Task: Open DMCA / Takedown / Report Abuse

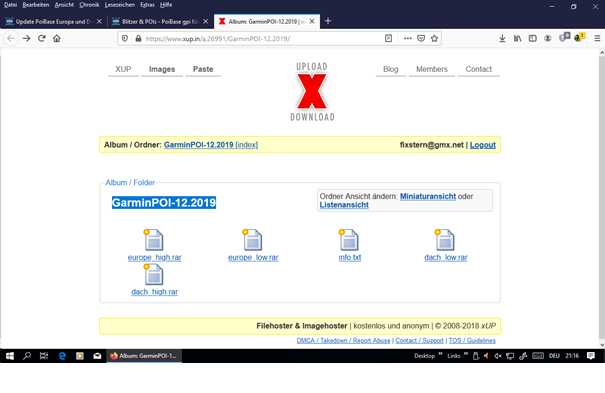Action: [x=343, y=341]
